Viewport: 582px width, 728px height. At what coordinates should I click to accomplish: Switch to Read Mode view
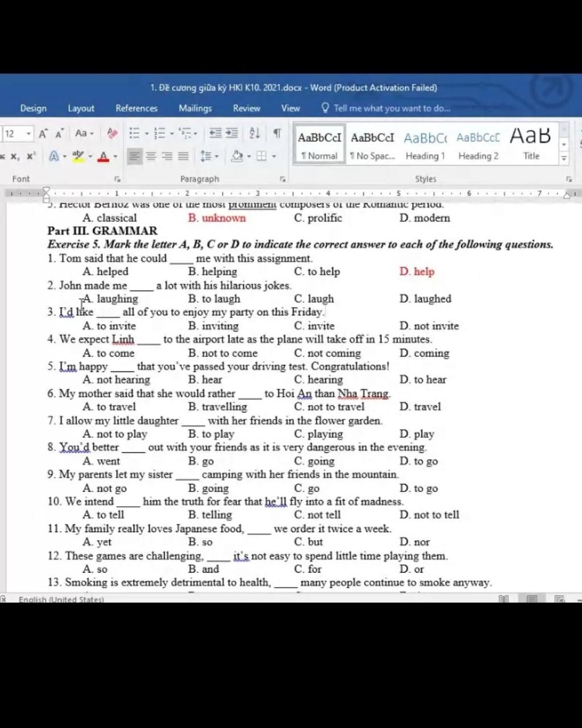click(504, 599)
